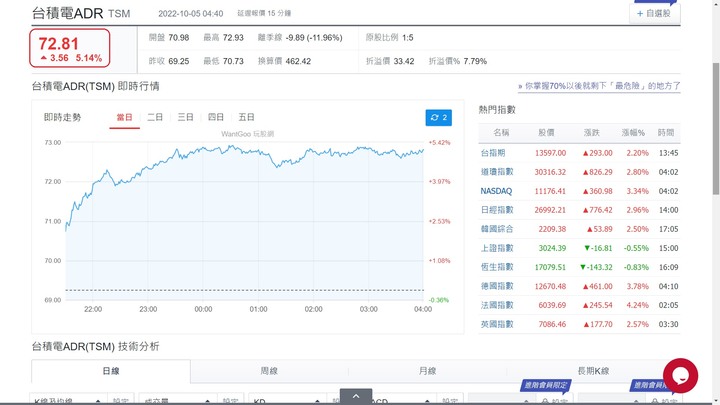Open the 月線 technical analysis tab

pos(428,371)
